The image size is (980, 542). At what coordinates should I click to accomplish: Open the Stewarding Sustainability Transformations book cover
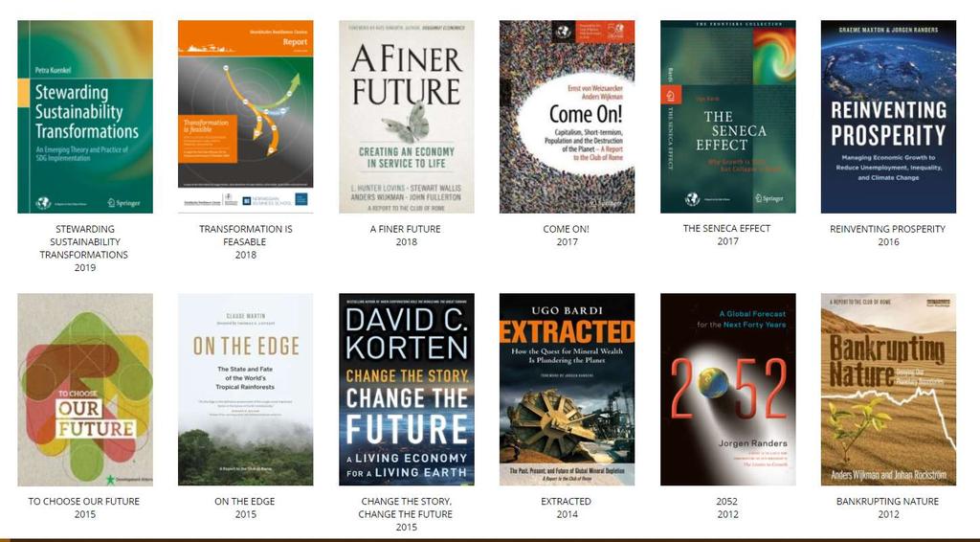[x=85, y=117]
